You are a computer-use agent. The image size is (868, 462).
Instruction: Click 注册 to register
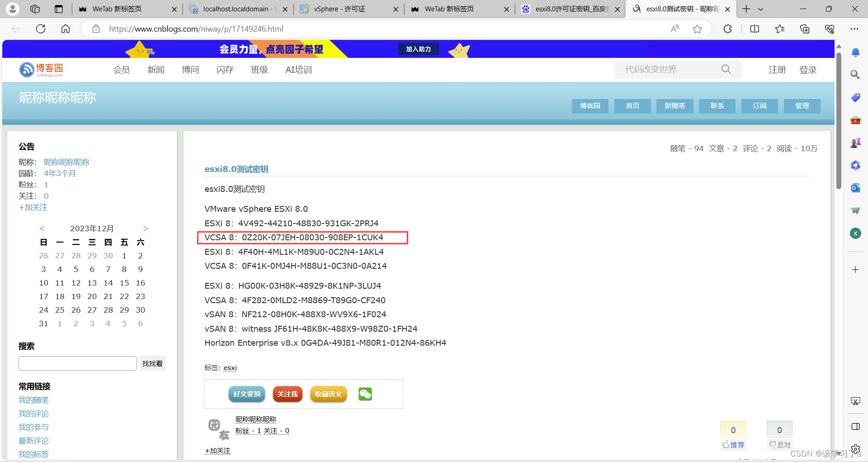coord(777,70)
